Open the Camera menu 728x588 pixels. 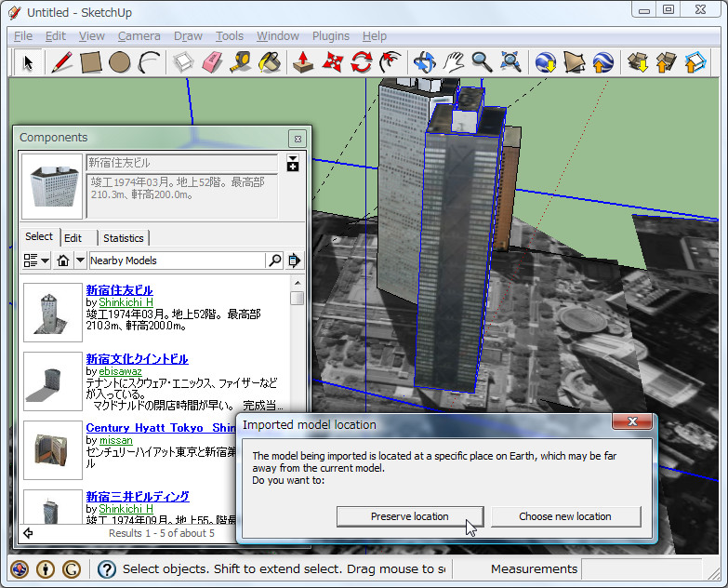(x=139, y=36)
